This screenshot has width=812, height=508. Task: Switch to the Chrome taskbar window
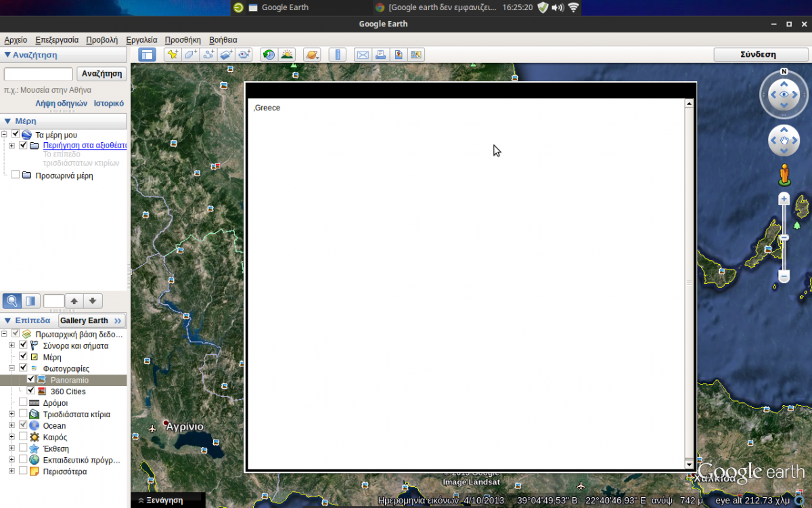434,7
